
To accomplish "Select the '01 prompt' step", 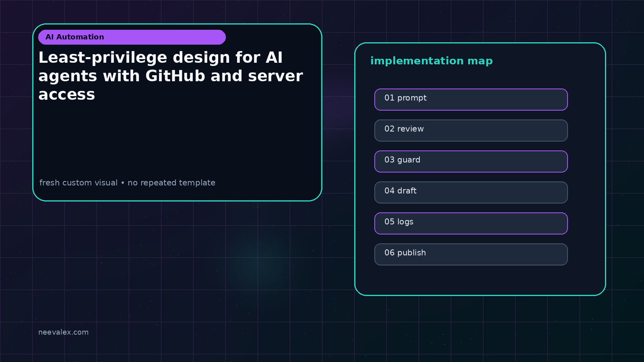I will pos(471,99).
